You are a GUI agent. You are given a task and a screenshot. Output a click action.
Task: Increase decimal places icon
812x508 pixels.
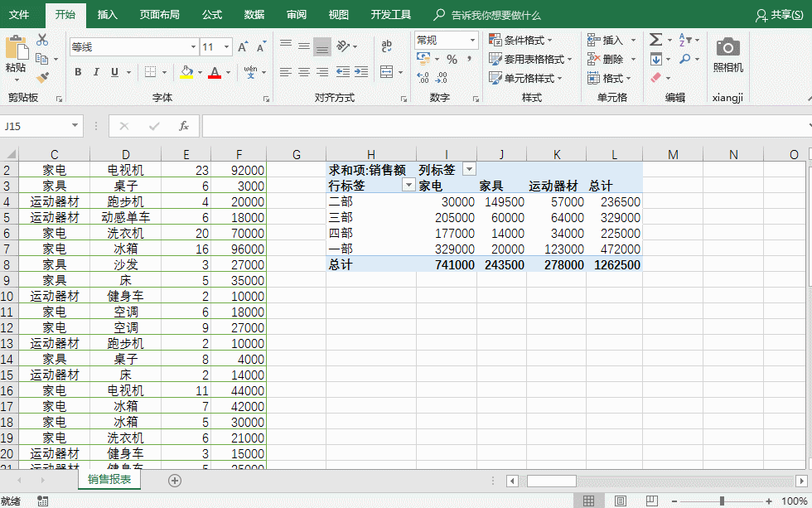tap(423, 78)
